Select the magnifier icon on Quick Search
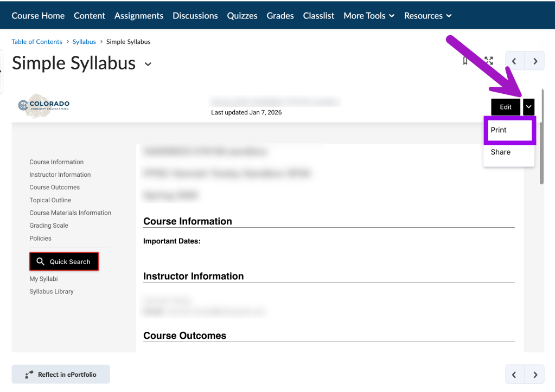This screenshot has height=392, width=555. click(x=41, y=261)
